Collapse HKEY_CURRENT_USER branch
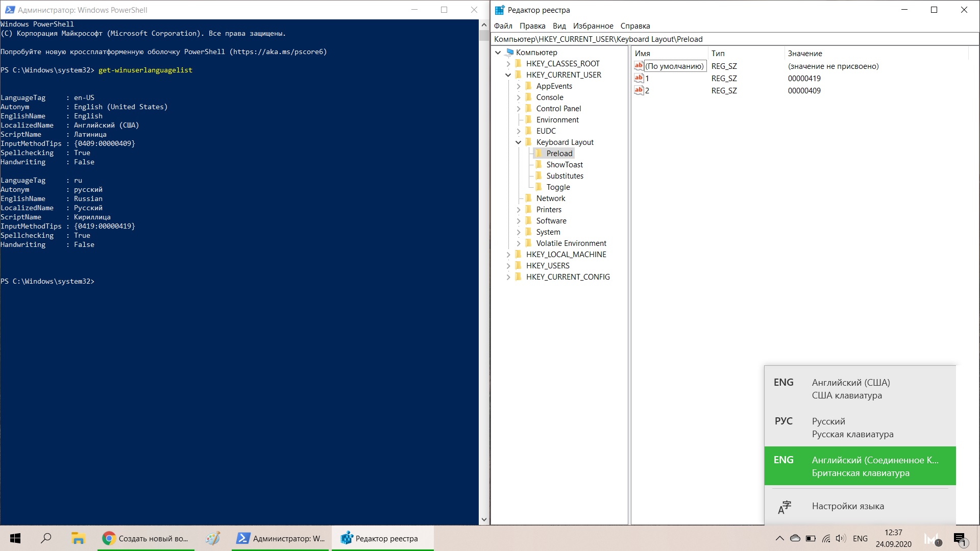Screen dimensions: 980x551 (x=508, y=75)
